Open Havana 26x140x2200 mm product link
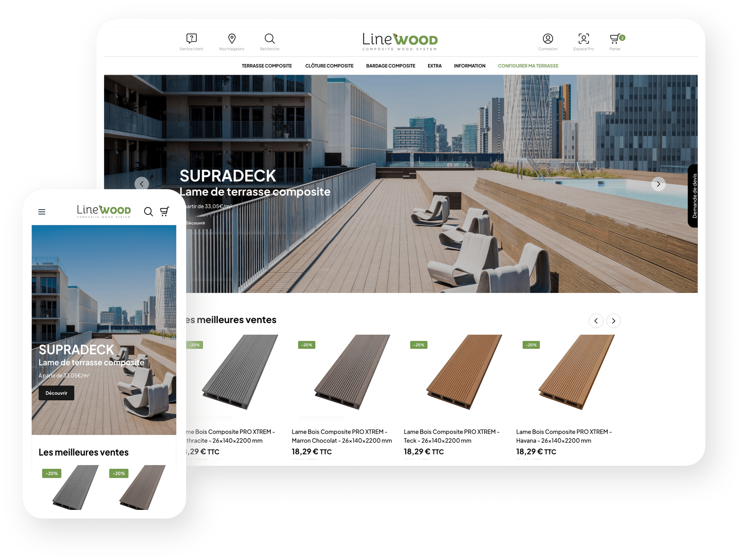The width and height of the screenshot is (743, 560). [564, 436]
